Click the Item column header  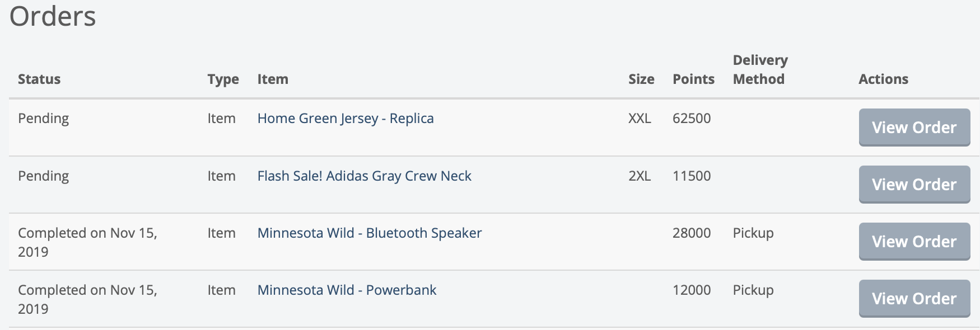coord(273,79)
